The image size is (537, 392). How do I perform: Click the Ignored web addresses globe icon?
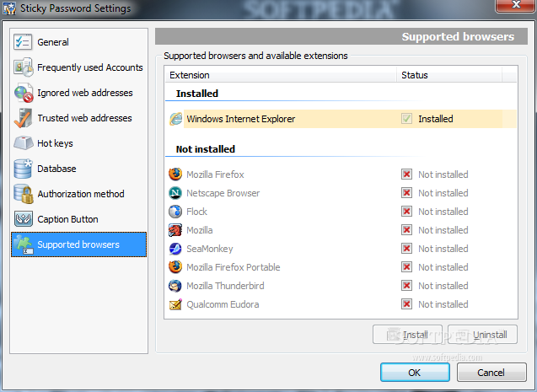coord(24,93)
